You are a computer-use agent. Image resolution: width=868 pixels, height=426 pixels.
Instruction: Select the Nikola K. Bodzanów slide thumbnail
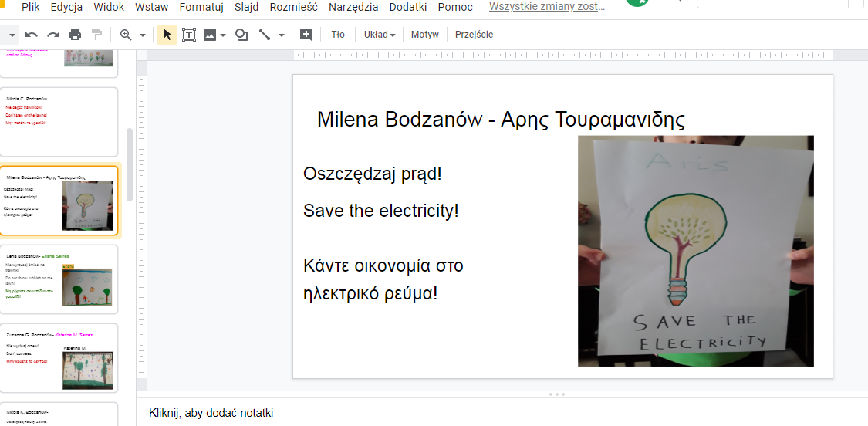[59, 414]
